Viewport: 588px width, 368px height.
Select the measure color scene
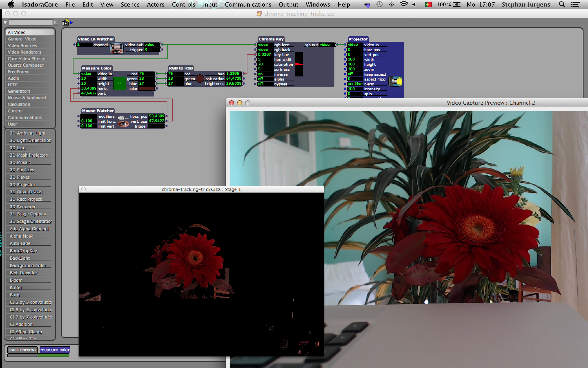[x=55, y=350]
